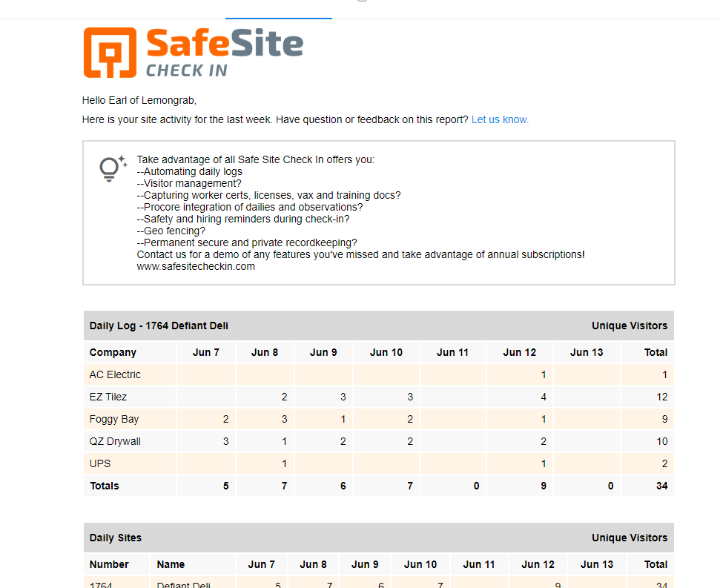Screen dimensions: 720x588
Task: Click Foggy Bay total value 9
Action: (x=665, y=419)
